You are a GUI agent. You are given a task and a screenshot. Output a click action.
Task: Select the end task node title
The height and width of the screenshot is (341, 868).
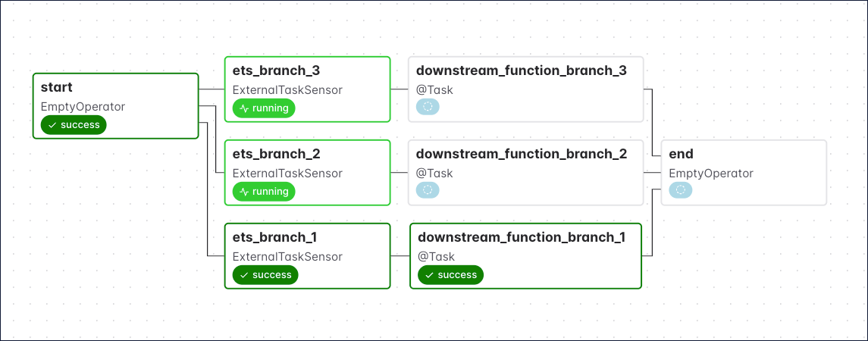pos(681,155)
